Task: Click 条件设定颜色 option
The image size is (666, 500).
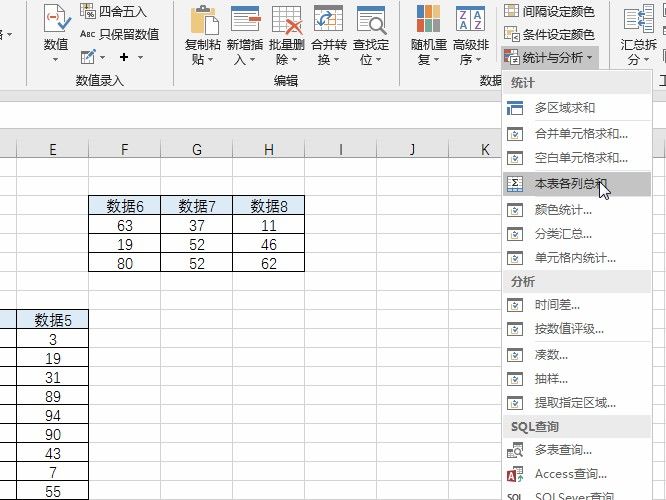Action: point(549,34)
